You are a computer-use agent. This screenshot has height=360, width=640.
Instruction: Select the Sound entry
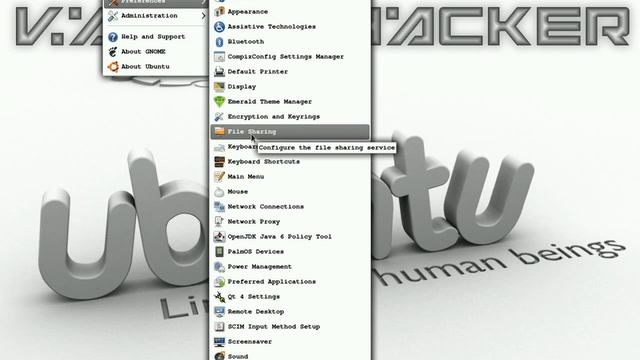click(290, 356)
